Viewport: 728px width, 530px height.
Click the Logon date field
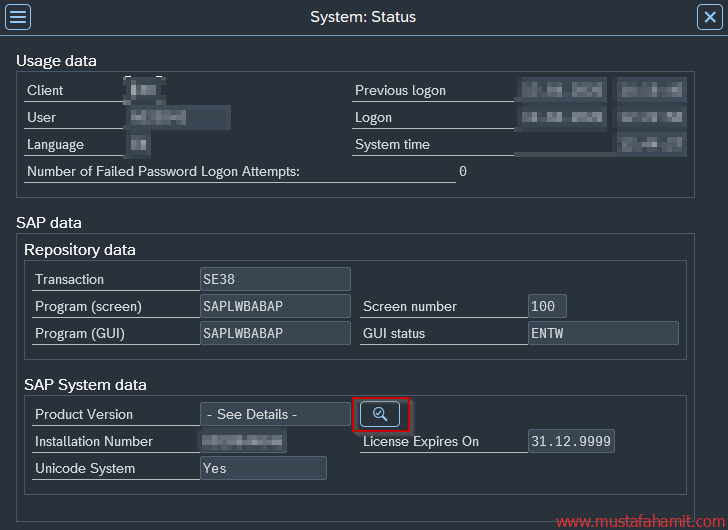pos(562,117)
